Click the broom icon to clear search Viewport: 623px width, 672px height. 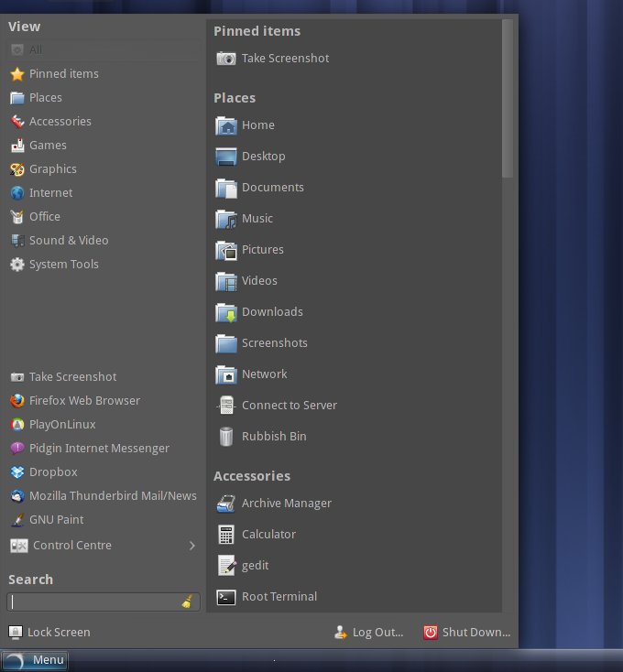click(188, 602)
